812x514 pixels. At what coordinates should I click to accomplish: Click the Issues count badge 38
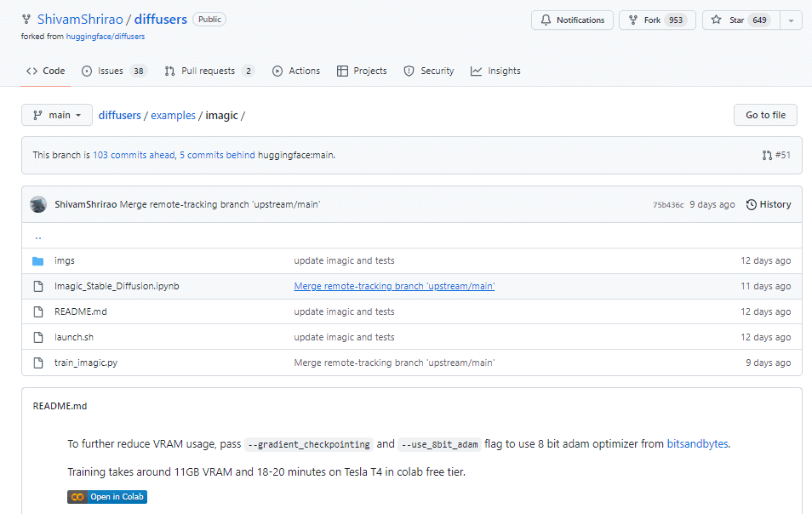coord(138,71)
